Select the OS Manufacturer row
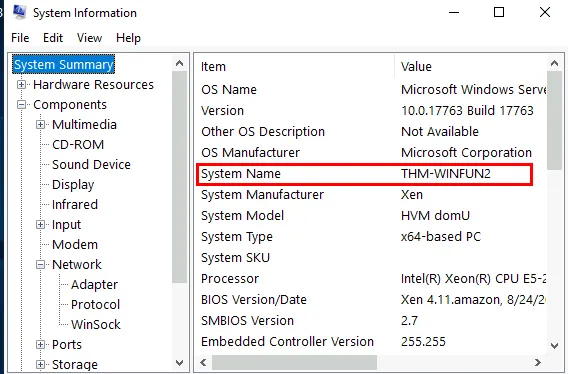The width and height of the screenshot is (568, 374). click(x=371, y=153)
